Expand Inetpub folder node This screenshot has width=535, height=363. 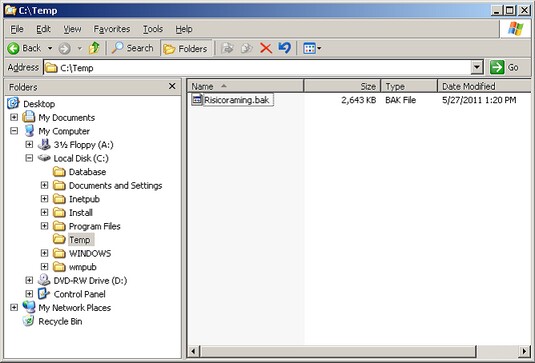(44, 199)
